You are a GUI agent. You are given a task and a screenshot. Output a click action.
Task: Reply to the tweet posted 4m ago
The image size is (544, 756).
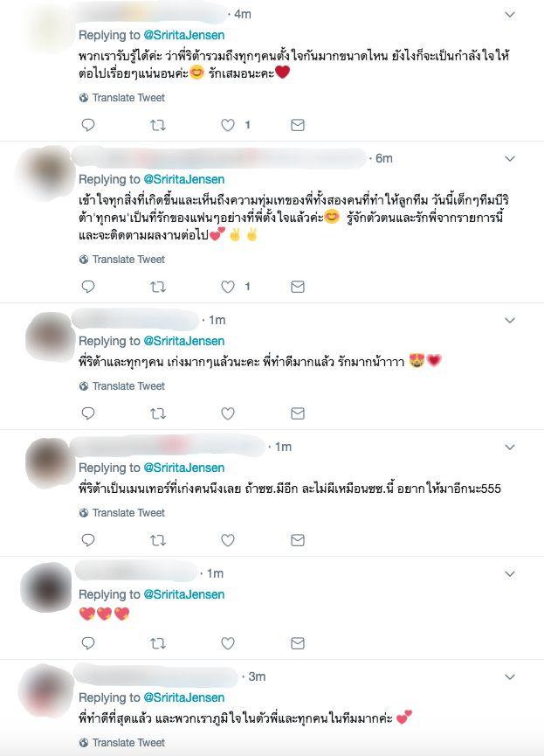(88, 125)
